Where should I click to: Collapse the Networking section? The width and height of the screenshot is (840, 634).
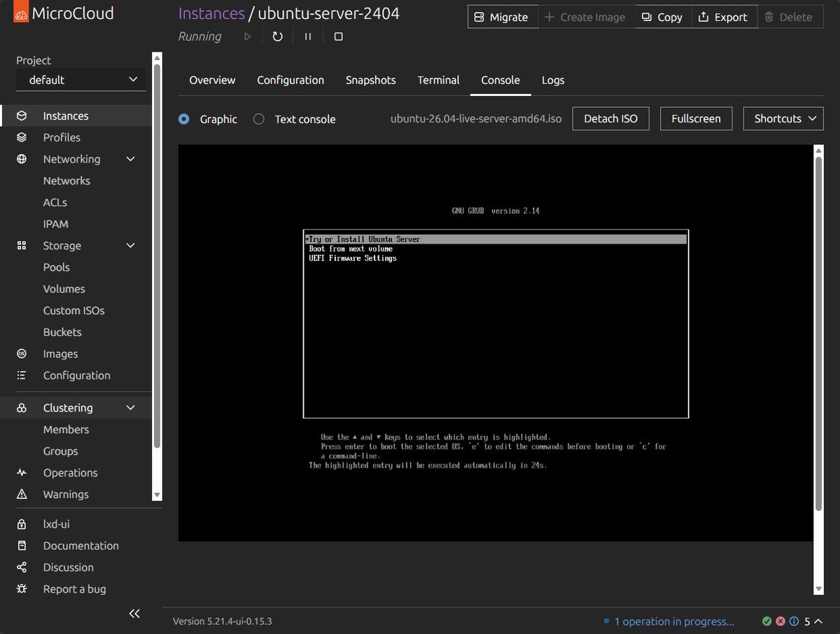130,159
